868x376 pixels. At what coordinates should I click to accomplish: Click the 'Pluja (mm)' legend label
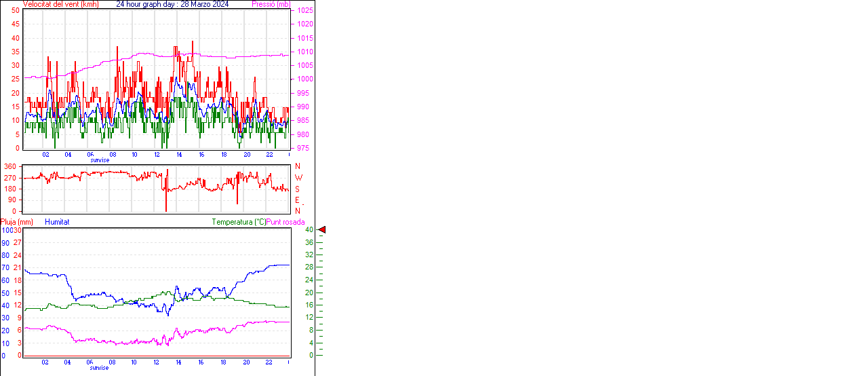(17, 222)
